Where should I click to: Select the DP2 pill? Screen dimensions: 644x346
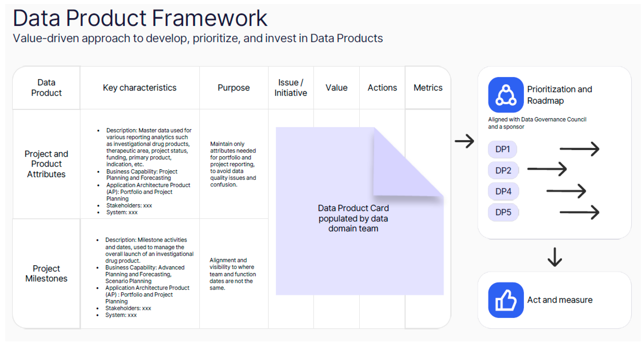pos(503,171)
